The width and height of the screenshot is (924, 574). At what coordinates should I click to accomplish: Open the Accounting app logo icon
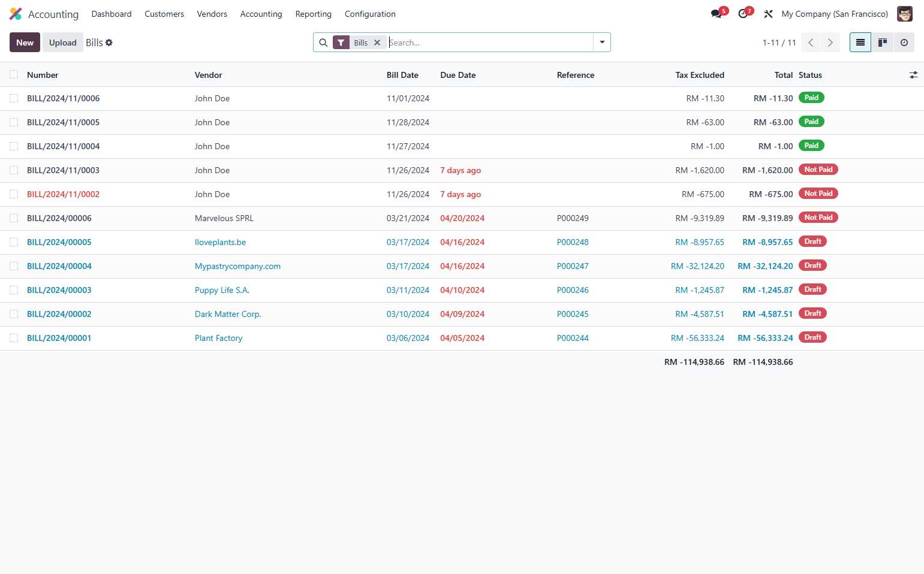click(x=16, y=14)
